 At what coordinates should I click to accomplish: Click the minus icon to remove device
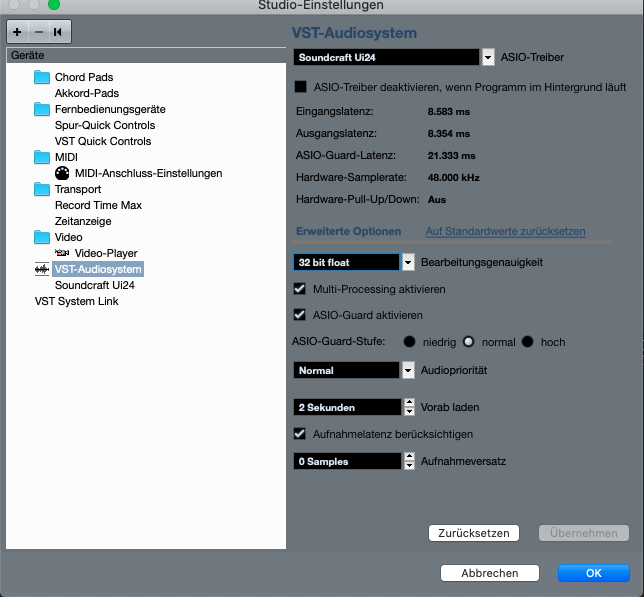pyautogui.click(x=38, y=32)
